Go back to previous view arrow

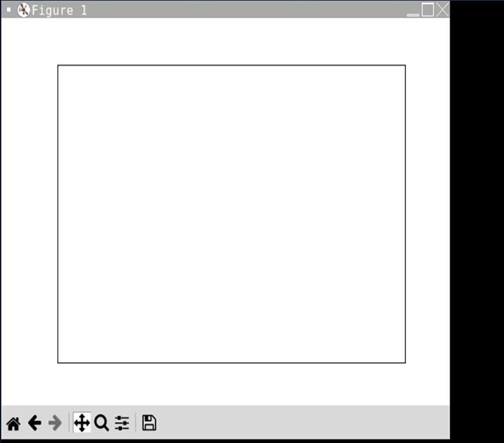35,423
